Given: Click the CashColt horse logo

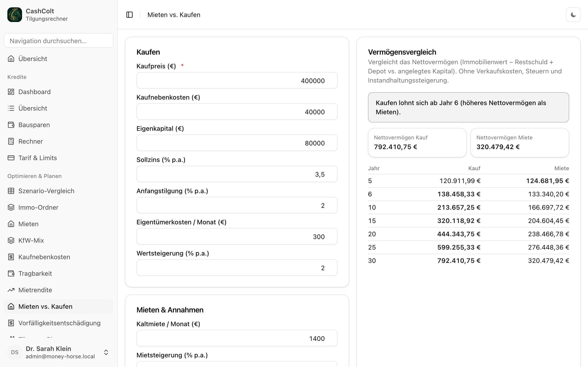Looking at the screenshot, I should coord(14,14).
